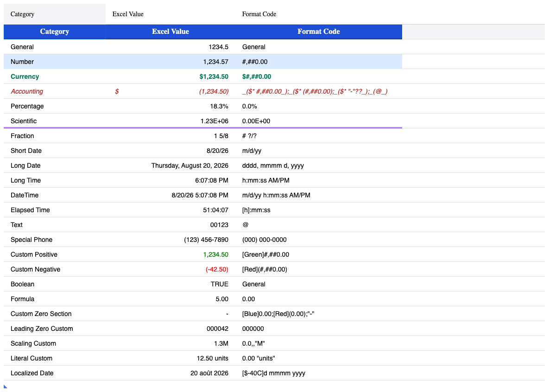Select the Text category cell
Screen dimensions: 549x392
pyautogui.click(x=54, y=225)
